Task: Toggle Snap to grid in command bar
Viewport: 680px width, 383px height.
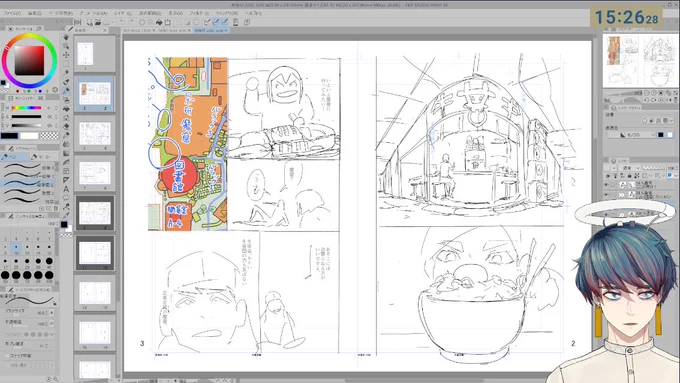Action: [x=225, y=22]
